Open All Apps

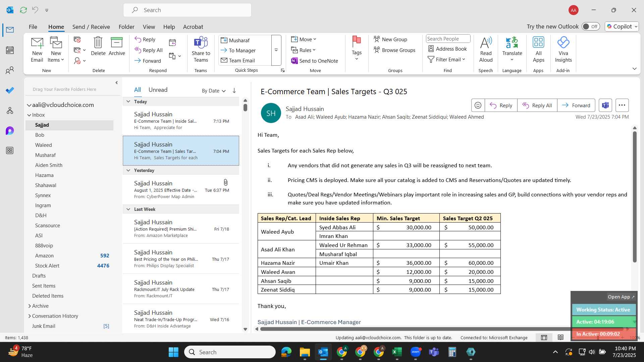(x=538, y=50)
